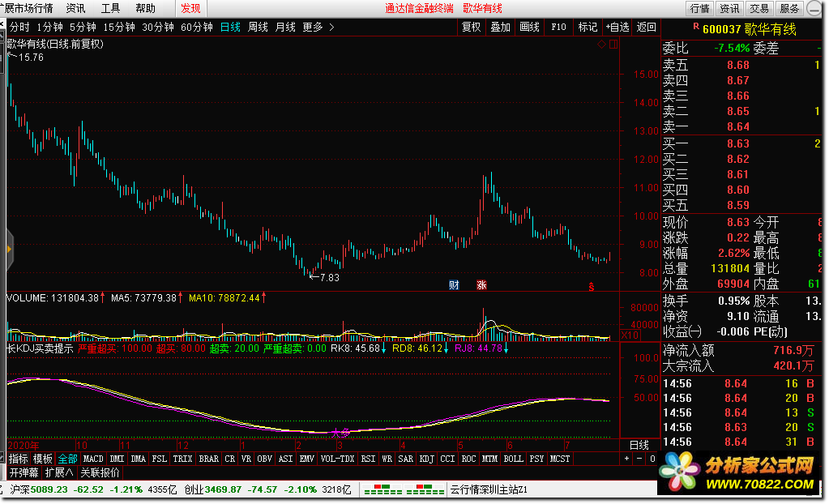Click the 涨 marker on the chart
Viewport: 829px width, 504px height.
click(481, 285)
